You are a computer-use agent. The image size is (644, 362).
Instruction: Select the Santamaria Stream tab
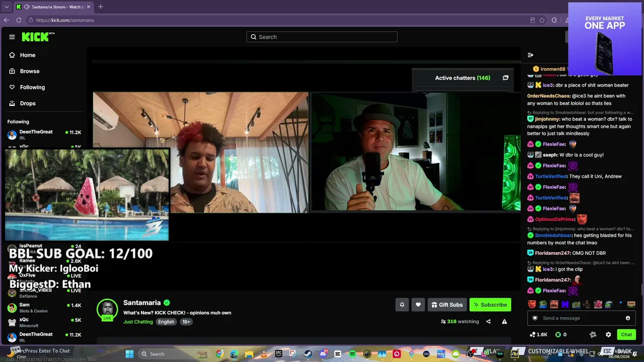pyautogui.click(x=53, y=7)
